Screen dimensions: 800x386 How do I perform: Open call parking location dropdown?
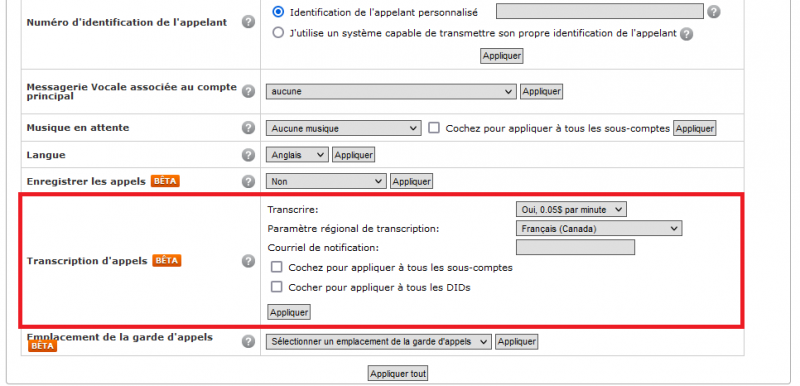[x=379, y=342]
